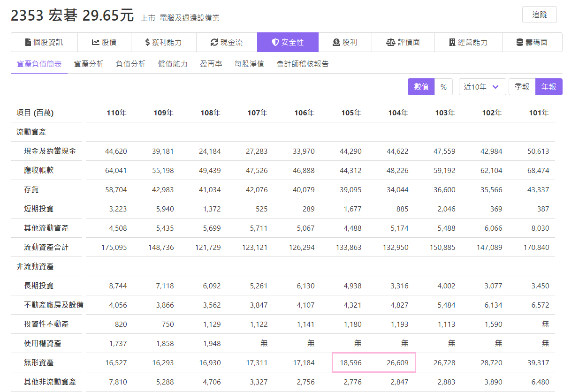The height and width of the screenshot is (392, 579).
Task: Click the 短期投資 row label
Action: coord(39,209)
